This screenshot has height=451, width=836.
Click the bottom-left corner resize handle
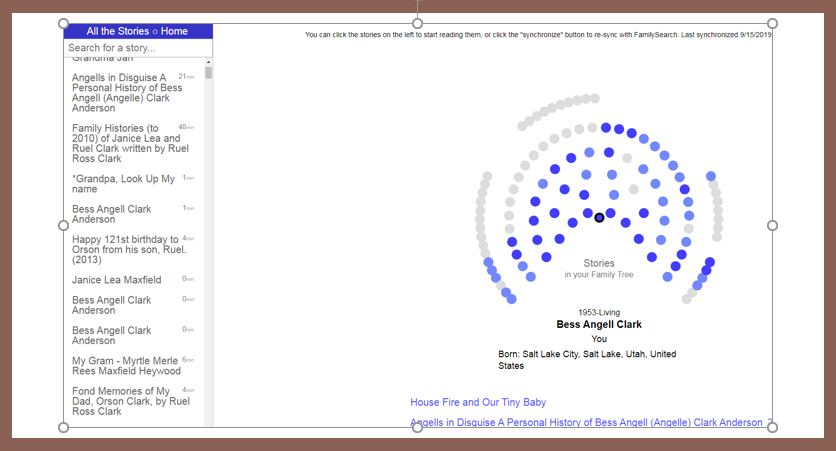tap(64, 428)
